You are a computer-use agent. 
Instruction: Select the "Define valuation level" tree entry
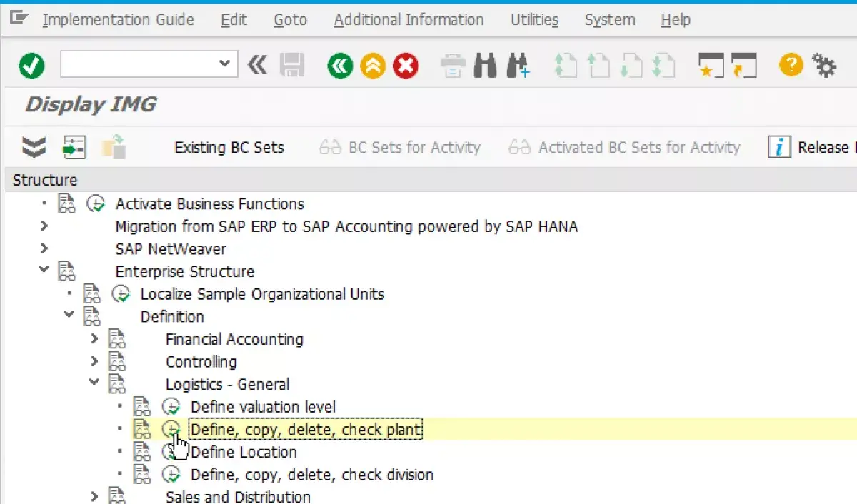pyautogui.click(x=263, y=407)
